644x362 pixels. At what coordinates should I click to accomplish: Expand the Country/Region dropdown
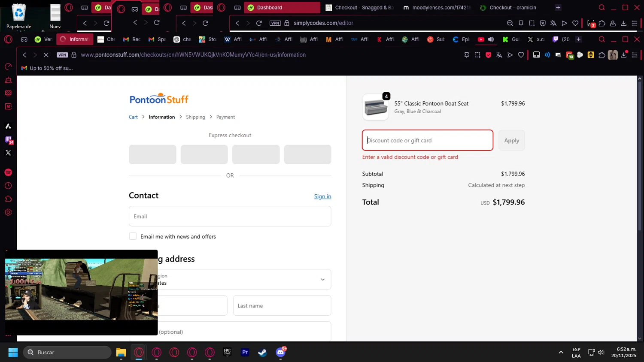[230, 279]
